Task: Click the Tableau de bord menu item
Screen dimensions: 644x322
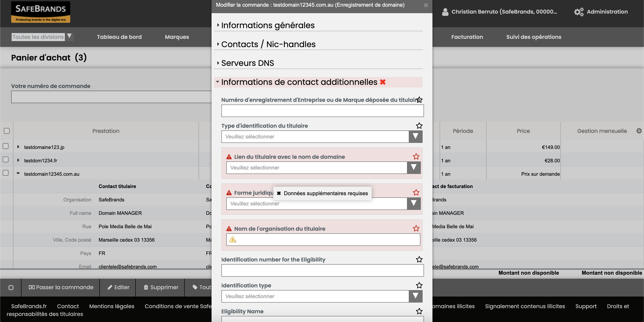Action: (x=119, y=37)
